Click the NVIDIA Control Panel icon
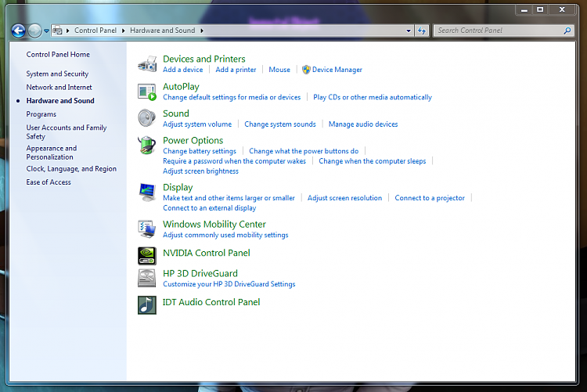Image resolution: width=587 pixels, height=392 pixels. point(147,256)
